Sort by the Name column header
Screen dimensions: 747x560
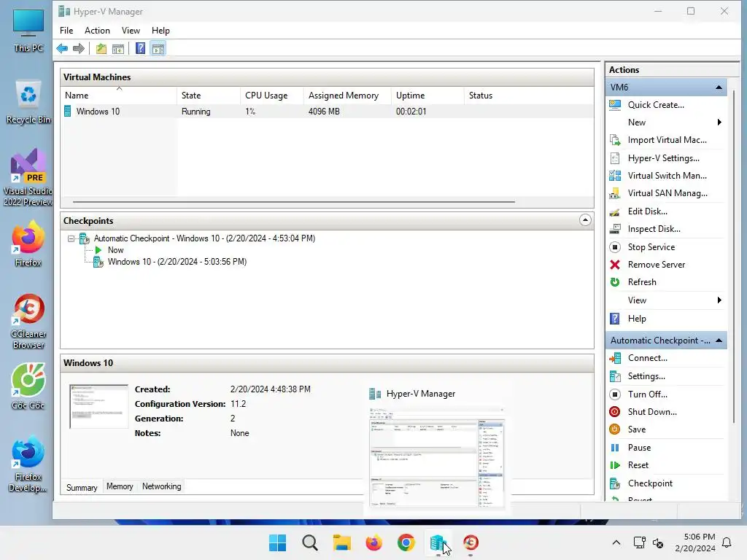tap(118, 96)
